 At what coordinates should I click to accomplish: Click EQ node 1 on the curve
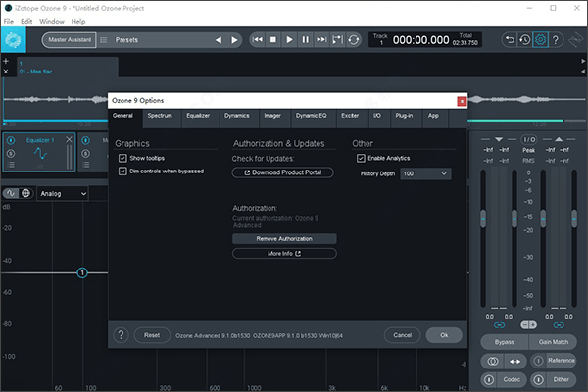pos(82,272)
